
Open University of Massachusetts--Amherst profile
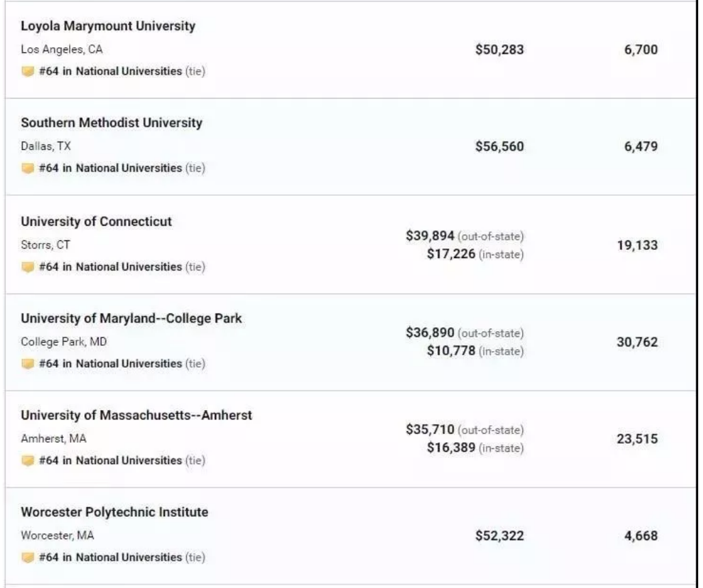tap(136, 416)
